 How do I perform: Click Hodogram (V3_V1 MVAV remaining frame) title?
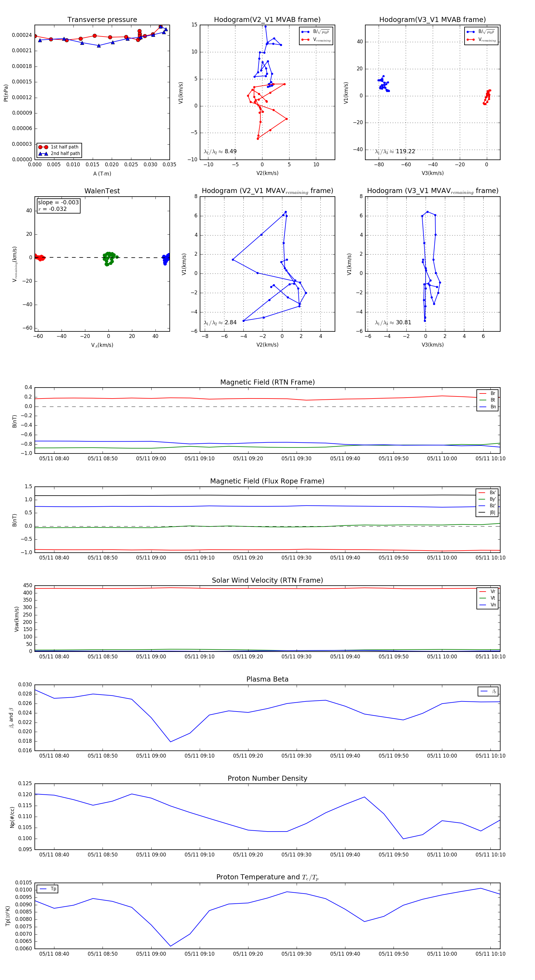coord(432,191)
